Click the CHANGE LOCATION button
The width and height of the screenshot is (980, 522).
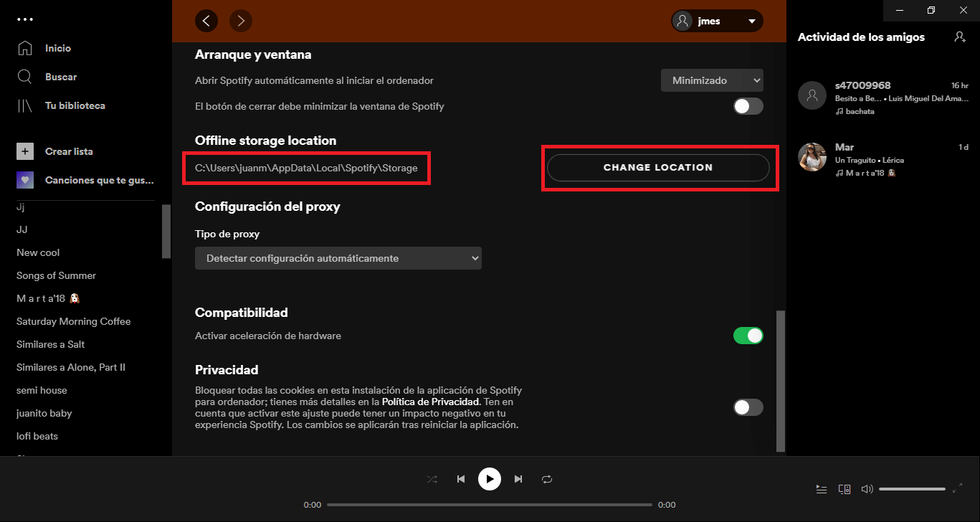pos(658,168)
